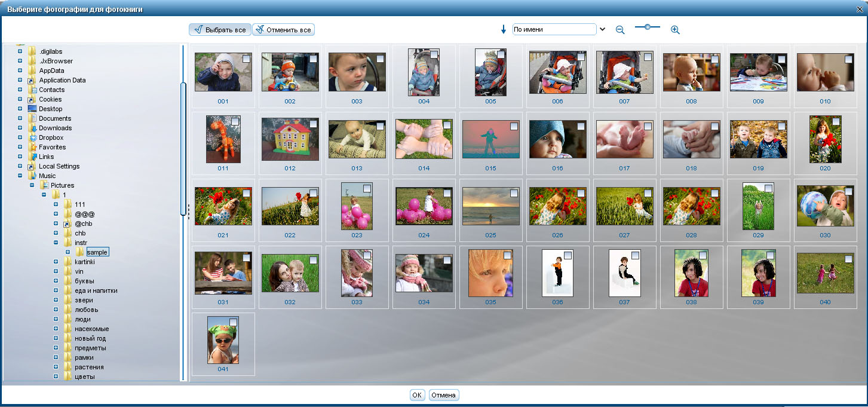Click the любовь folder icon
Screen dimensions: 868x407
68,310
